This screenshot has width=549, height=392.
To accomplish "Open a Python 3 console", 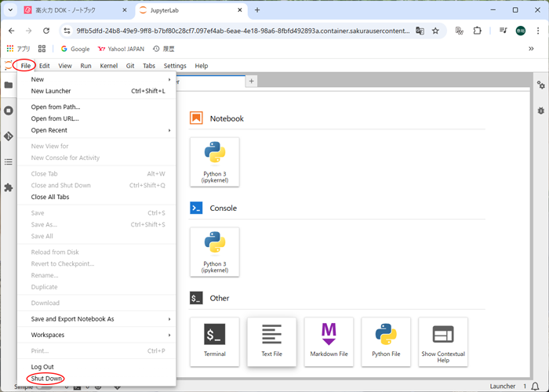I will pos(214,252).
